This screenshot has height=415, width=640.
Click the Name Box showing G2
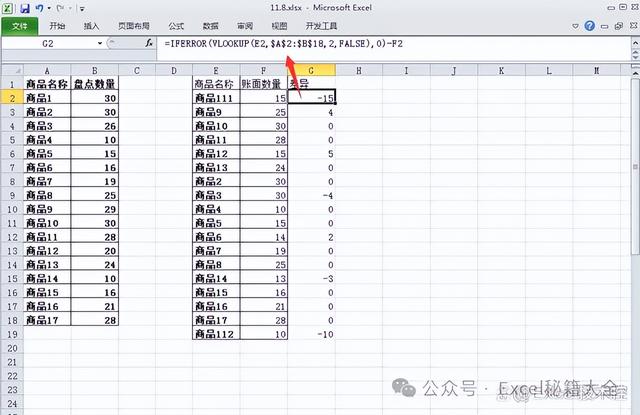pyautogui.click(x=48, y=44)
